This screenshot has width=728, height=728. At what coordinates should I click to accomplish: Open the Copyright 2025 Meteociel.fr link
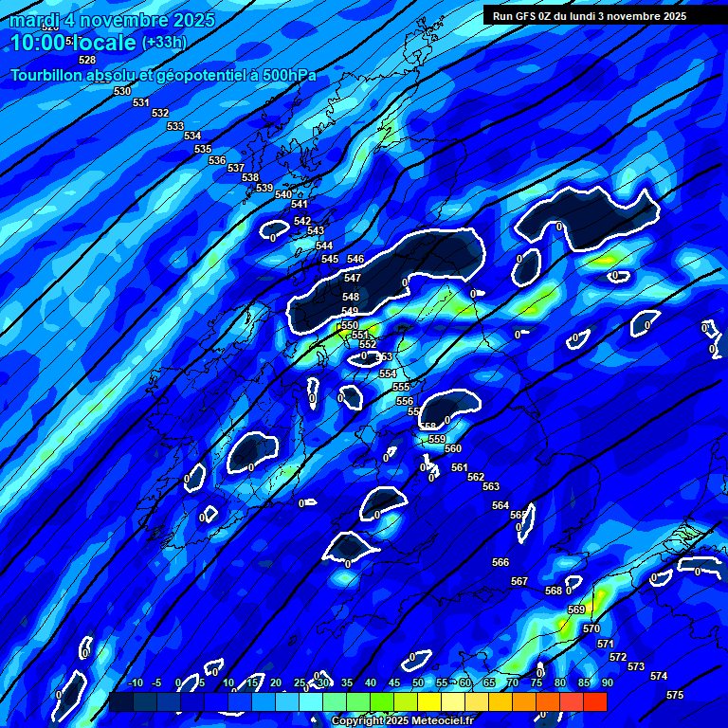point(402,720)
